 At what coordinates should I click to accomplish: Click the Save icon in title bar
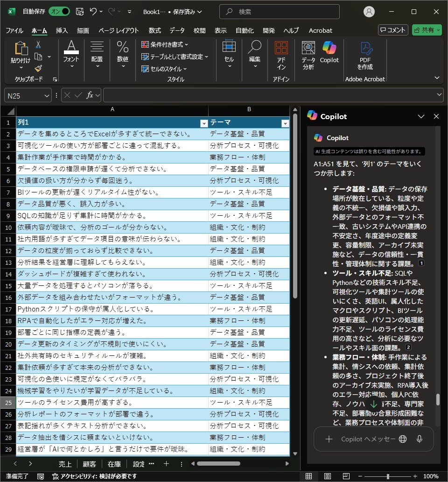pyautogui.click(x=80, y=12)
